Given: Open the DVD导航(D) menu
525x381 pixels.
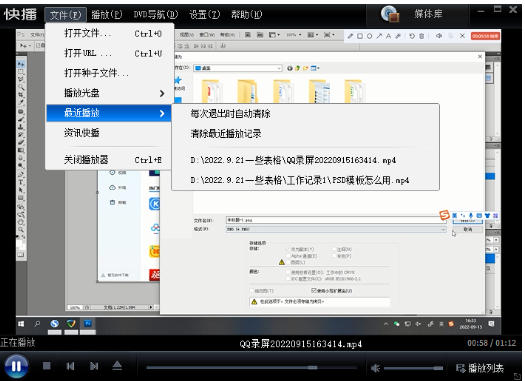Looking at the screenshot, I should point(156,15).
